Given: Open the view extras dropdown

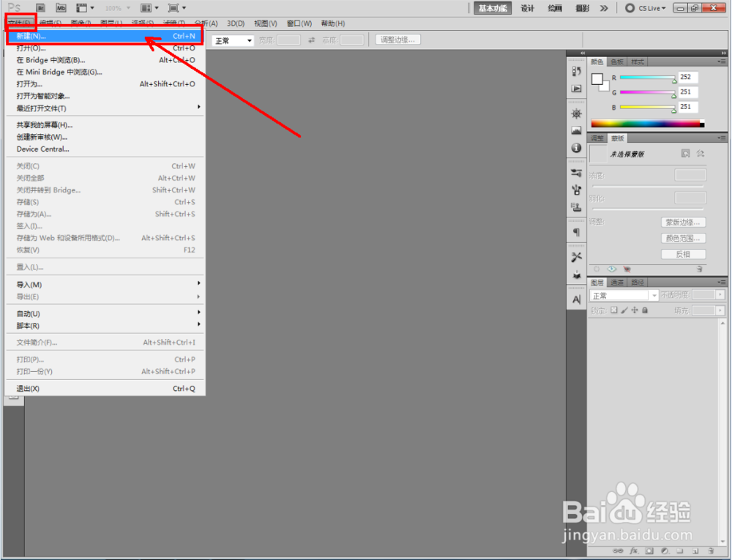Looking at the screenshot, I should (85, 8).
